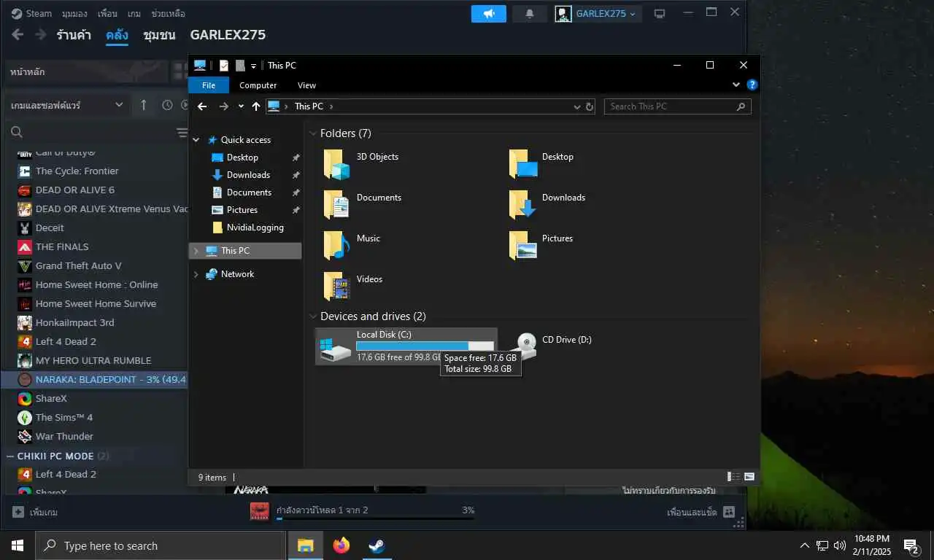Collapse Devices and drives group
The height and width of the screenshot is (560, 934).
tap(313, 316)
